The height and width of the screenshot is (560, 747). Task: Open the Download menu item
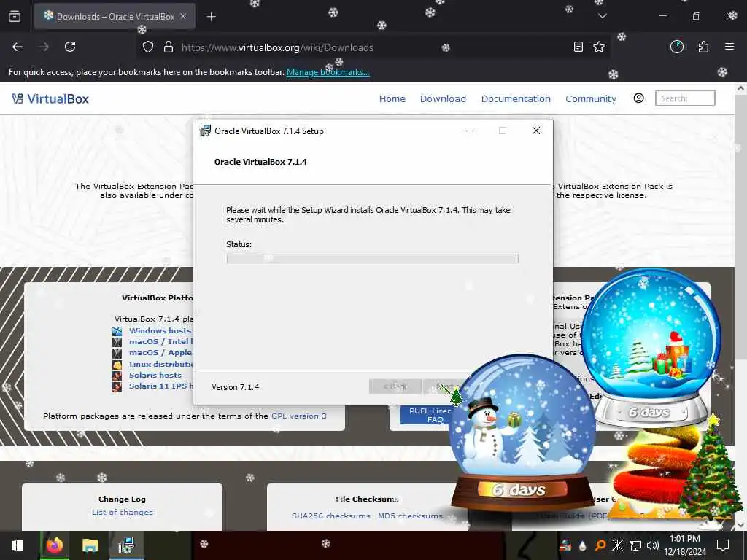coord(443,98)
